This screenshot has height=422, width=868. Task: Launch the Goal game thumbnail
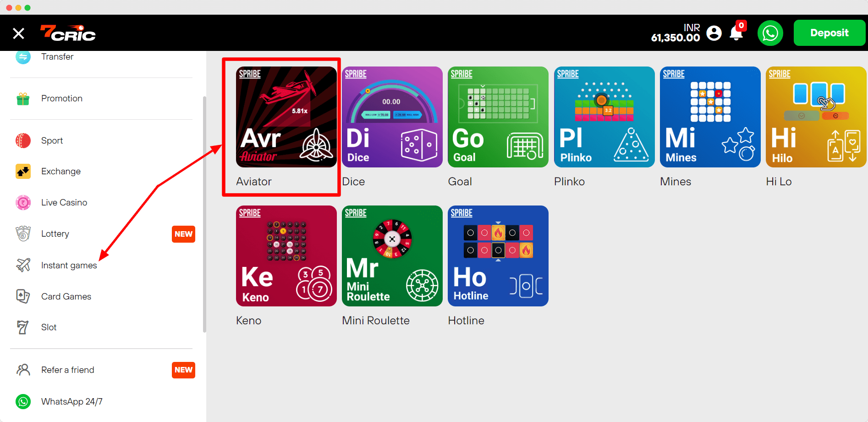(x=498, y=117)
